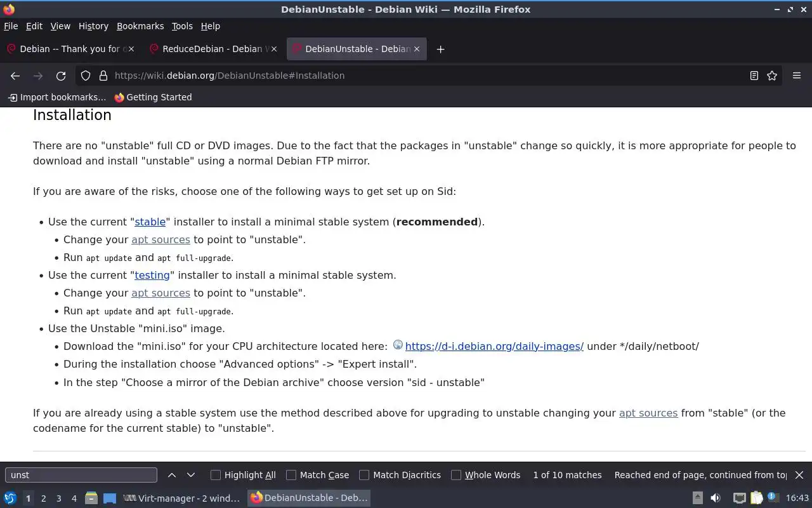Switch to the Debian Thank you tab
The width and height of the screenshot is (812, 508).
pos(71,49)
